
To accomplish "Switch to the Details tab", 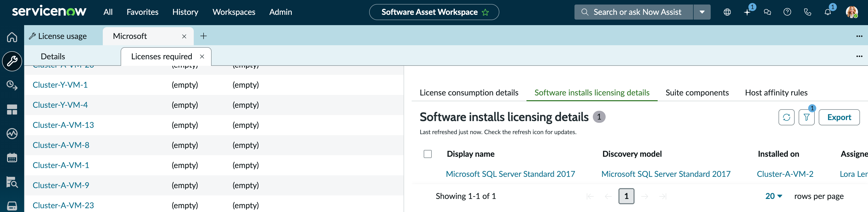I will [53, 56].
